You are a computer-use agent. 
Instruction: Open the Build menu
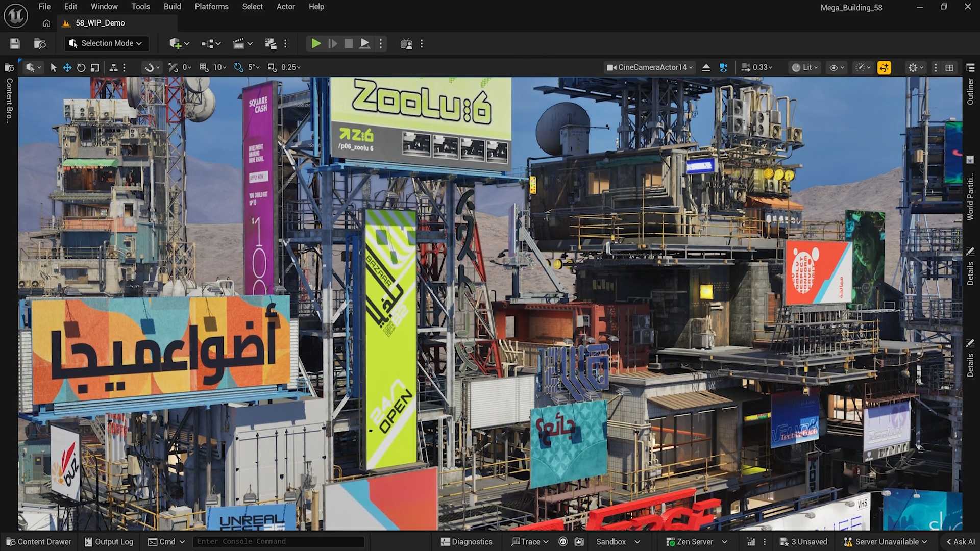[x=172, y=7]
